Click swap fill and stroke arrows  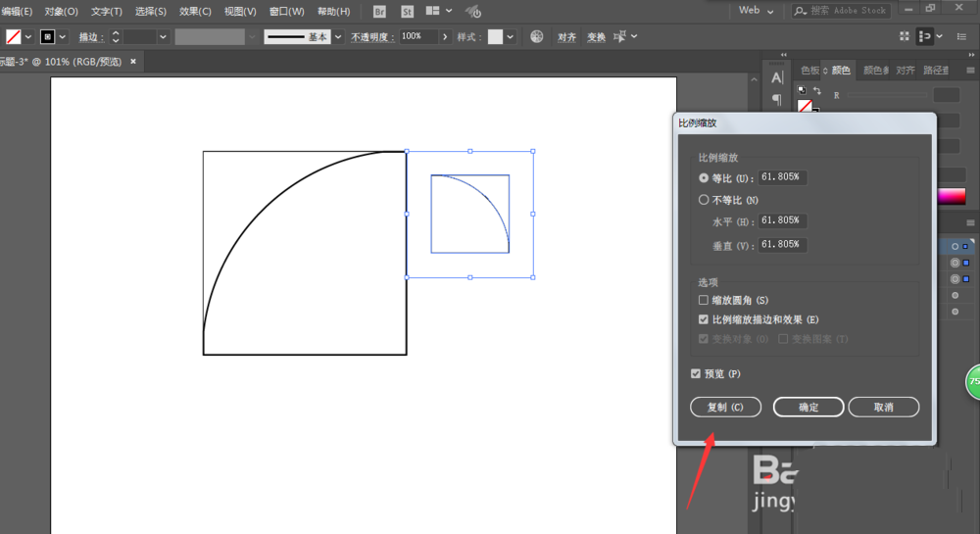(x=817, y=90)
